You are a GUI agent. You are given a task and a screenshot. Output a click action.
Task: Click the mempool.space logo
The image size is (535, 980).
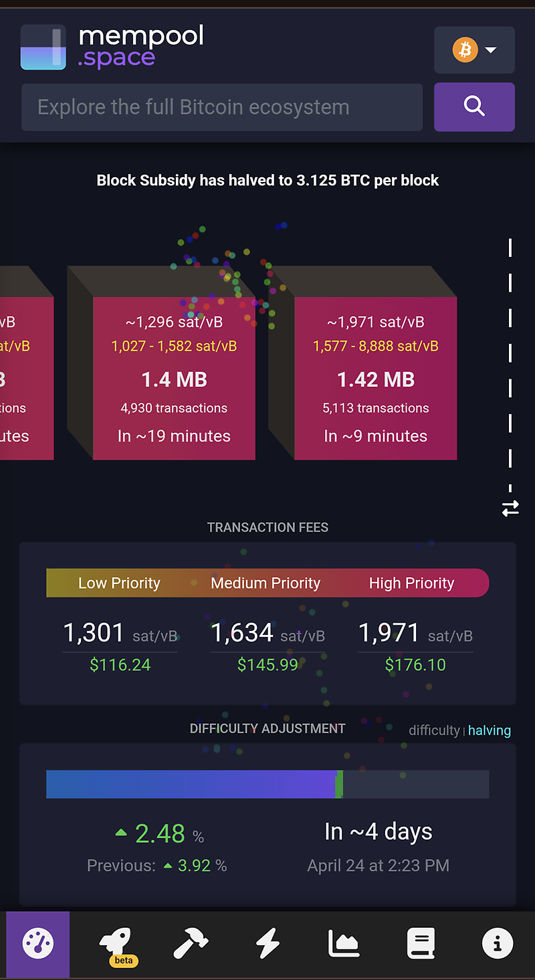click(x=112, y=47)
